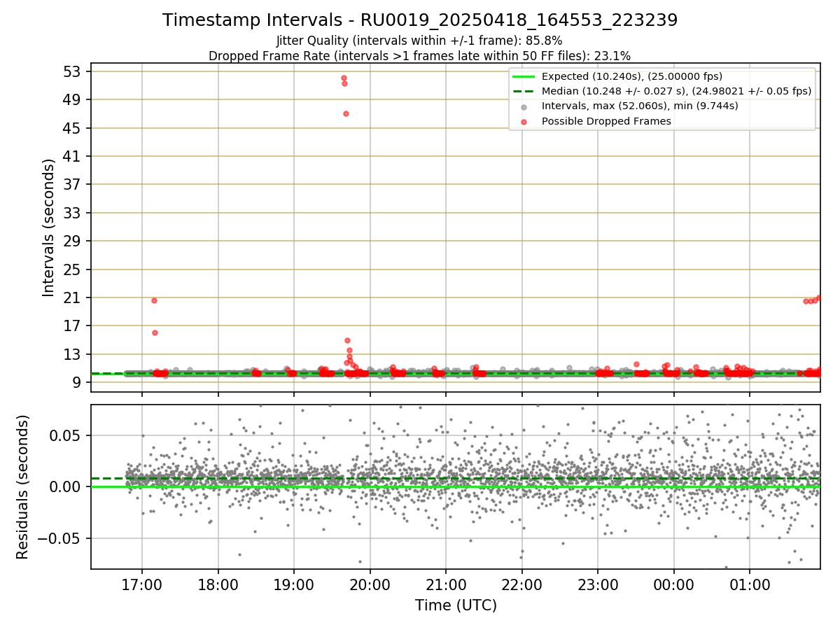Click the gray marker sample in the legend

[x=524, y=106]
